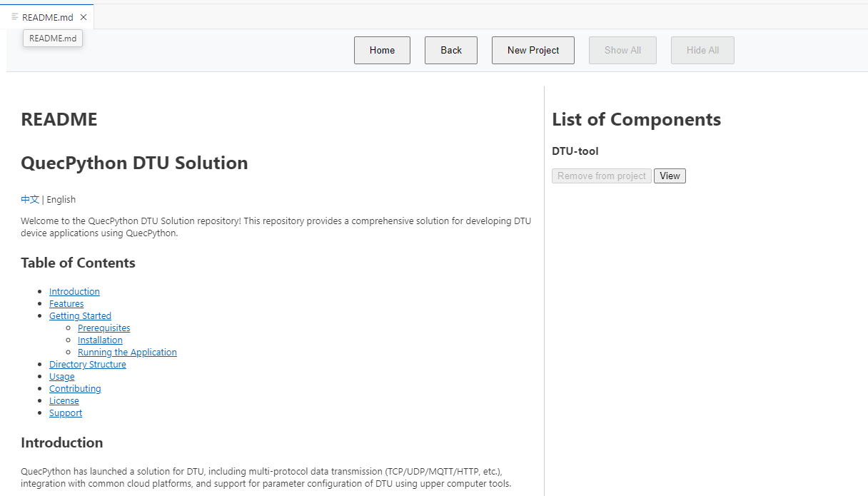
Task: Click the README heading
Action: (x=59, y=119)
